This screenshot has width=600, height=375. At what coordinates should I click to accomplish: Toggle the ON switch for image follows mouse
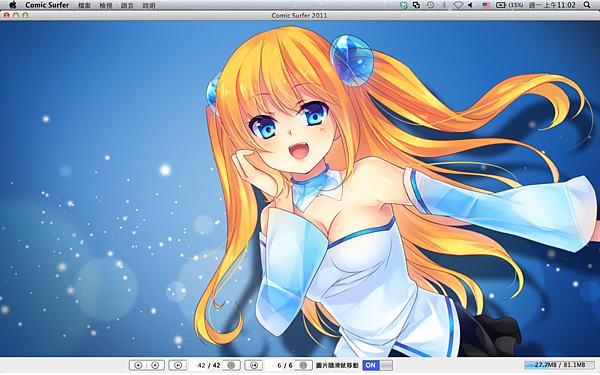377,365
